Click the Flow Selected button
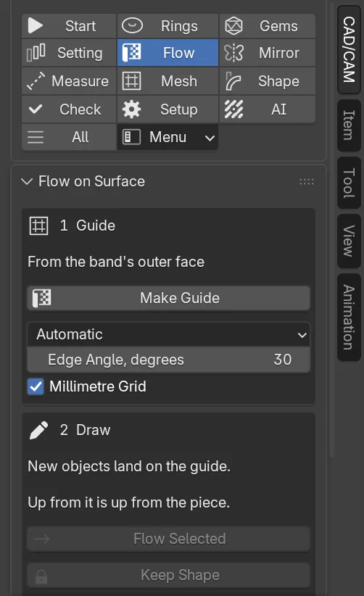364x596 pixels. 169,539
